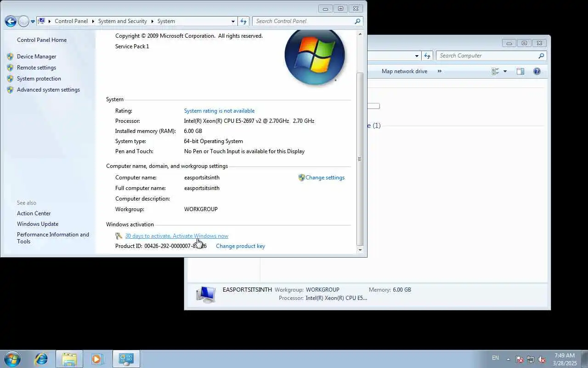
Task: Select System and Security breadcrumb
Action: (122, 21)
